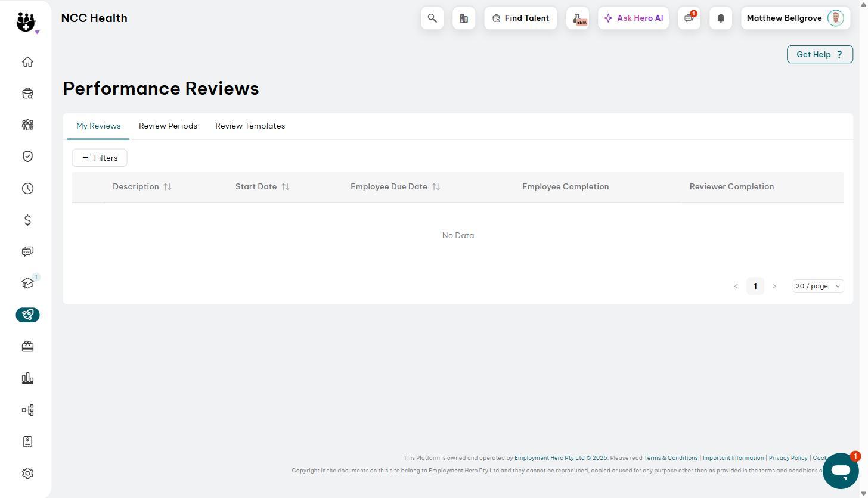Open Matthew Bellgrove profile menu

(x=795, y=18)
